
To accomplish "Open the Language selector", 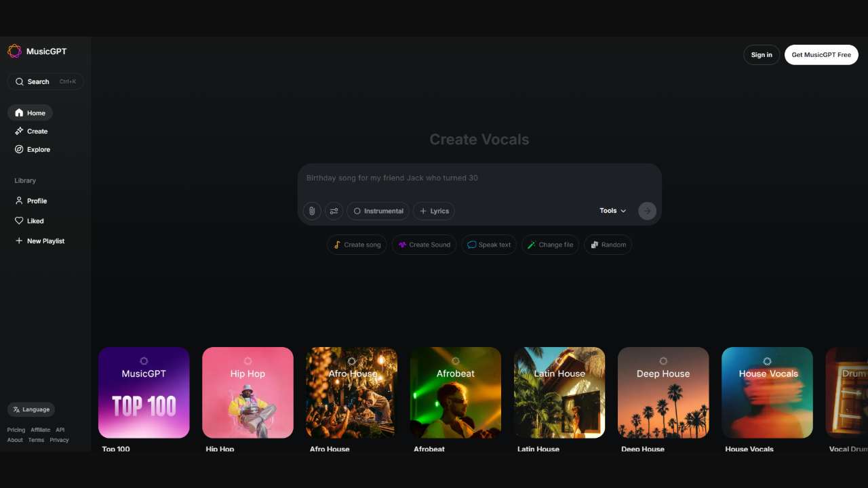I will pyautogui.click(x=31, y=409).
